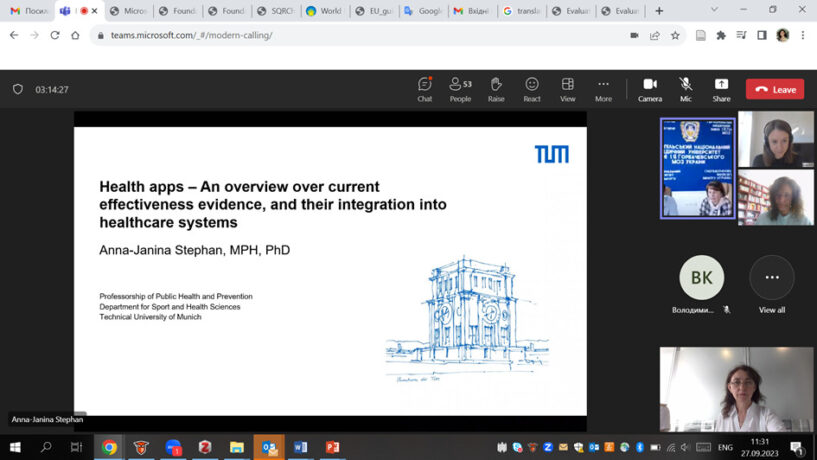Toggle the Camera on or off
The height and width of the screenshot is (460, 817).
coord(650,89)
